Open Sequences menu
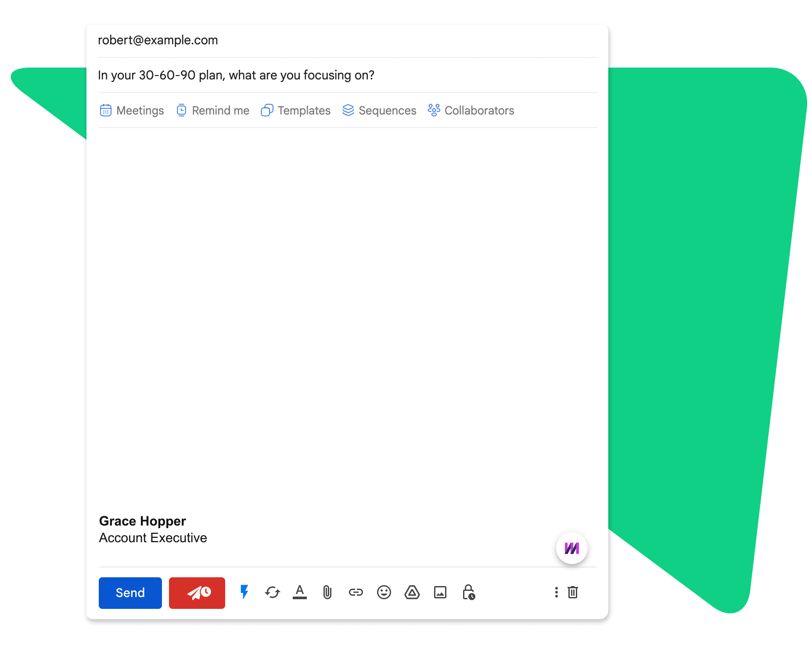This screenshot has width=812, height=658. [x=379, y=111]
